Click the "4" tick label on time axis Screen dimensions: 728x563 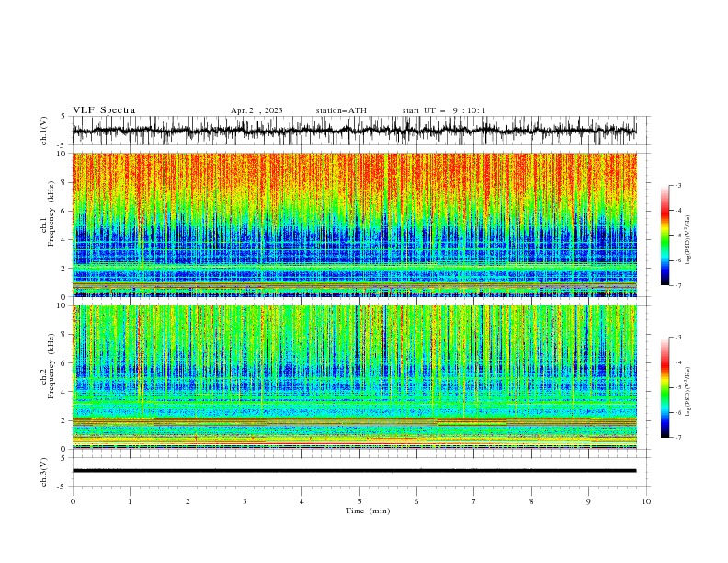click(301, 501)
